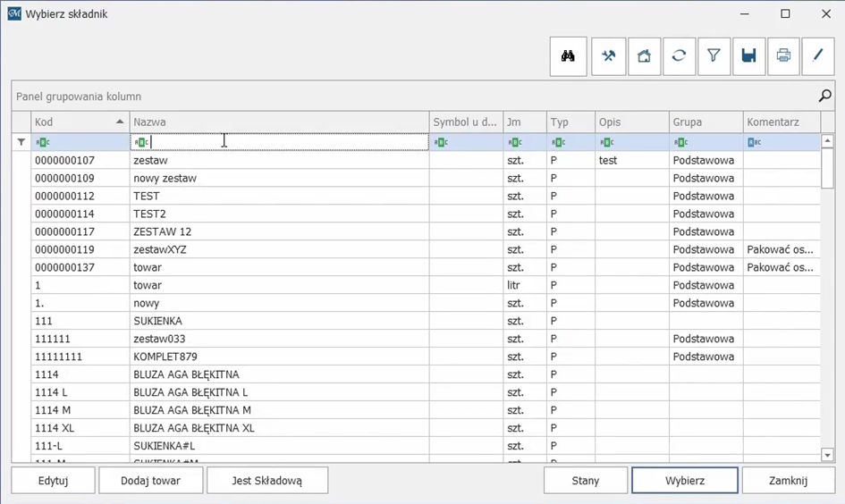Screen dimensions: 845x504
Task: Click the pencil edit toolbar icon
Action: [818, 55]
